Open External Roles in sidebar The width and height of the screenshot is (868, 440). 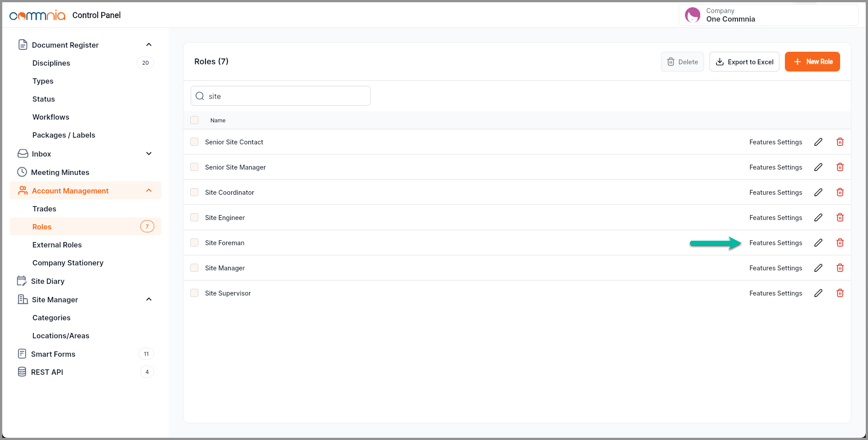[57, 245]
